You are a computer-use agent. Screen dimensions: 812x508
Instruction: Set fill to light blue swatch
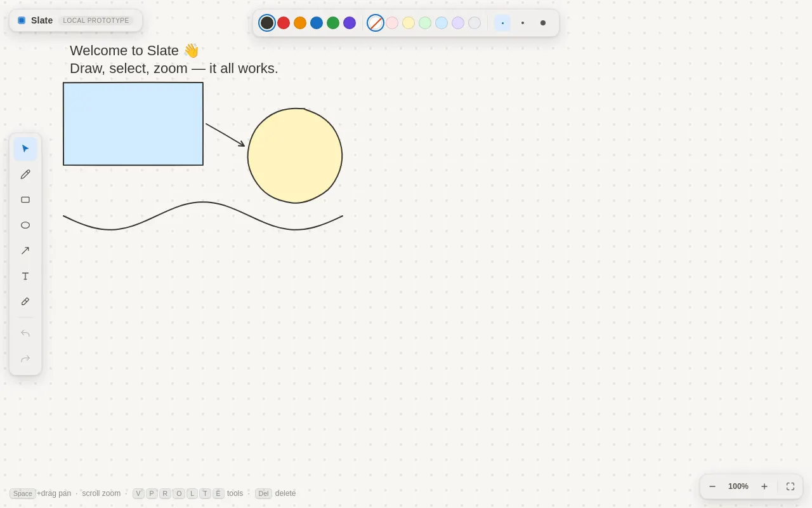442,23
